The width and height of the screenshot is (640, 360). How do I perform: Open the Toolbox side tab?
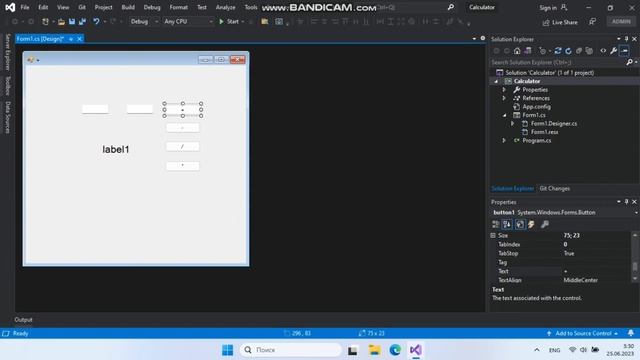tap(7, 86)
